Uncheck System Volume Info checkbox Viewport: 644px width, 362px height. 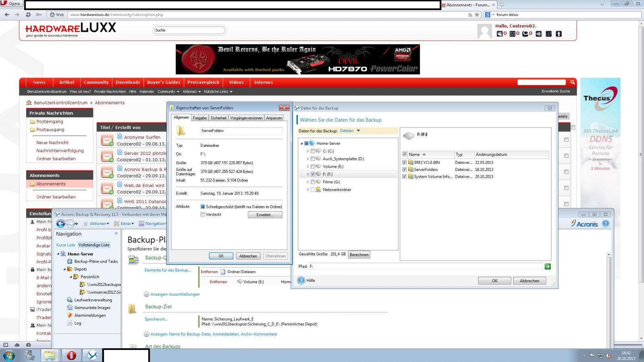[405, 177]
